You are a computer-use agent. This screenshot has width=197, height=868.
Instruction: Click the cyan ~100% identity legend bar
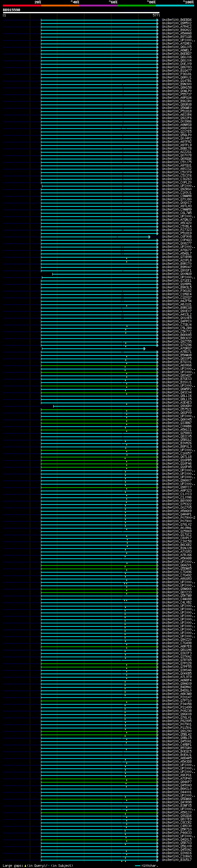click(175, 6)
